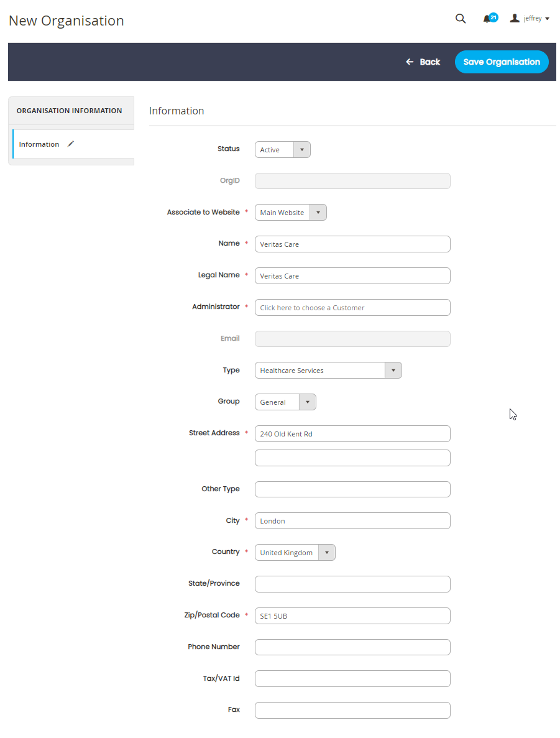This screenshot has height=738, width=560.
Task: Click the jeffrey user account icon
Action: 515,18
